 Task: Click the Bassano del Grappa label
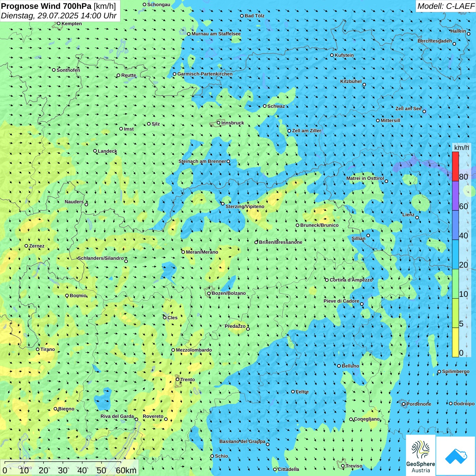click(242, 441)
